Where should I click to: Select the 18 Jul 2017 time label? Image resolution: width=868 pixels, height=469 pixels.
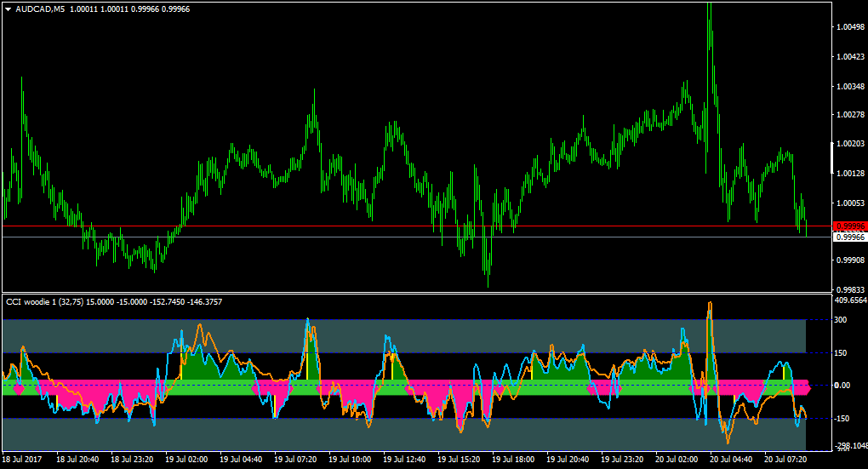point(22,460)
